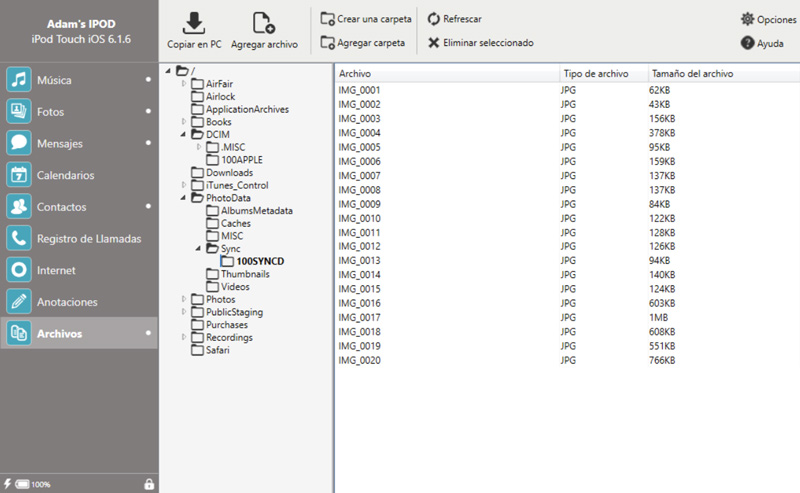This screenshot has height=493, width=800.
Task: Click the Crear una carpeta folder icon
Action: pyautogui.click(x=327, y=19)
